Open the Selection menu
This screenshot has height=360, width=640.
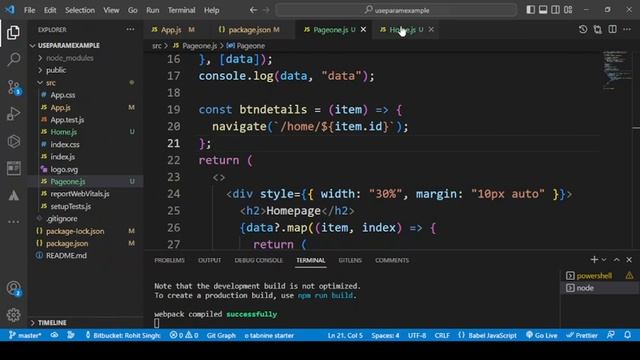click(x=80, y=10)
